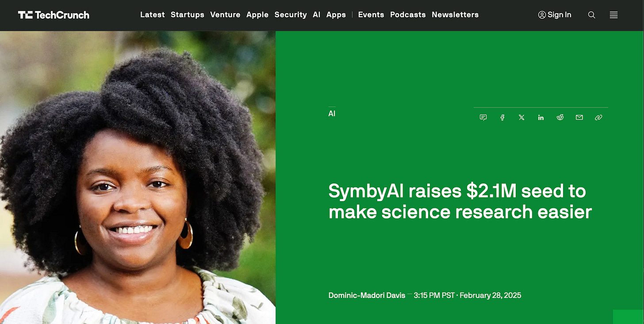The width and height of the screenshot is (644, 324).
Task: Go to the Events page
Action: (371, 15)
